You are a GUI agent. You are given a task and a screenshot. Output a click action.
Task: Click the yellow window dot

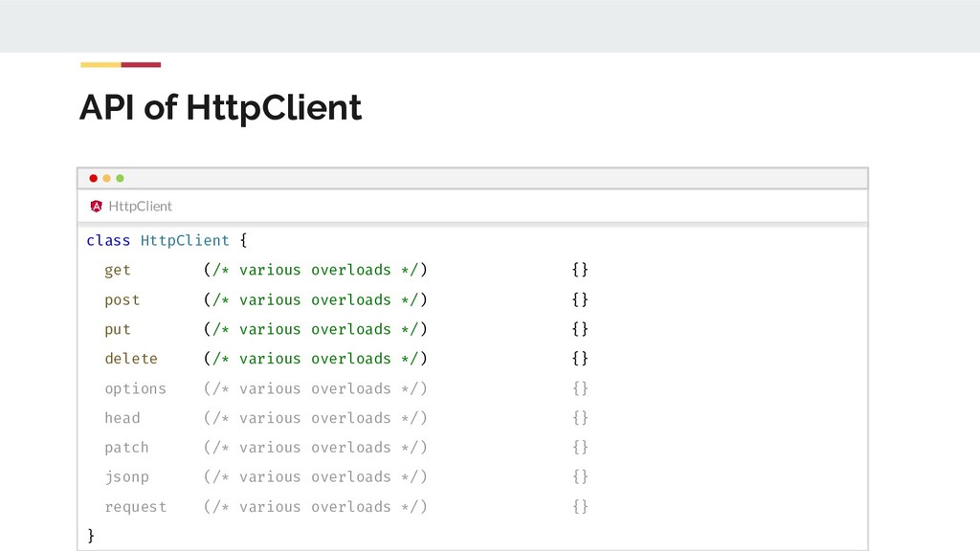point(106,178)
